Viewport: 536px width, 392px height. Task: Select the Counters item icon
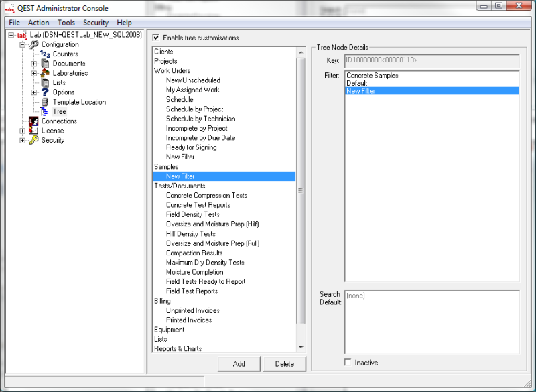(46, 54)
